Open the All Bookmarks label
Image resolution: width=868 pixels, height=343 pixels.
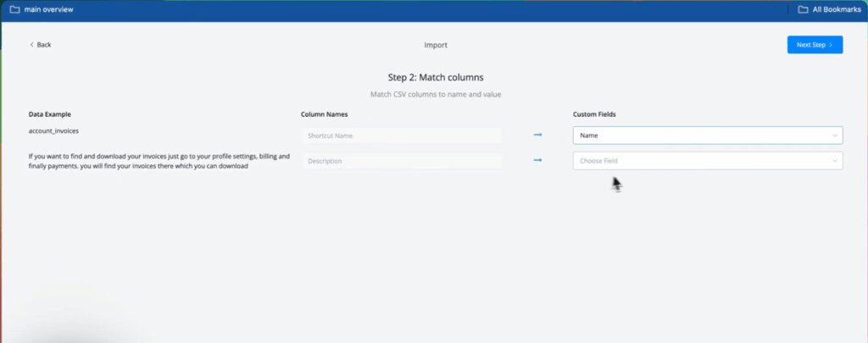pos(837,10)
